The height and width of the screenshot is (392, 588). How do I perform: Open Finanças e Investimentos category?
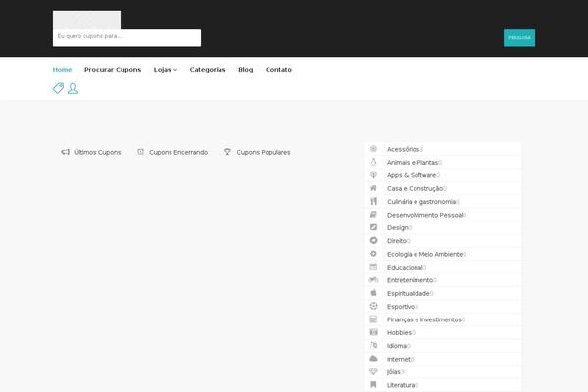pyautogui.click(x=424, y=319)
